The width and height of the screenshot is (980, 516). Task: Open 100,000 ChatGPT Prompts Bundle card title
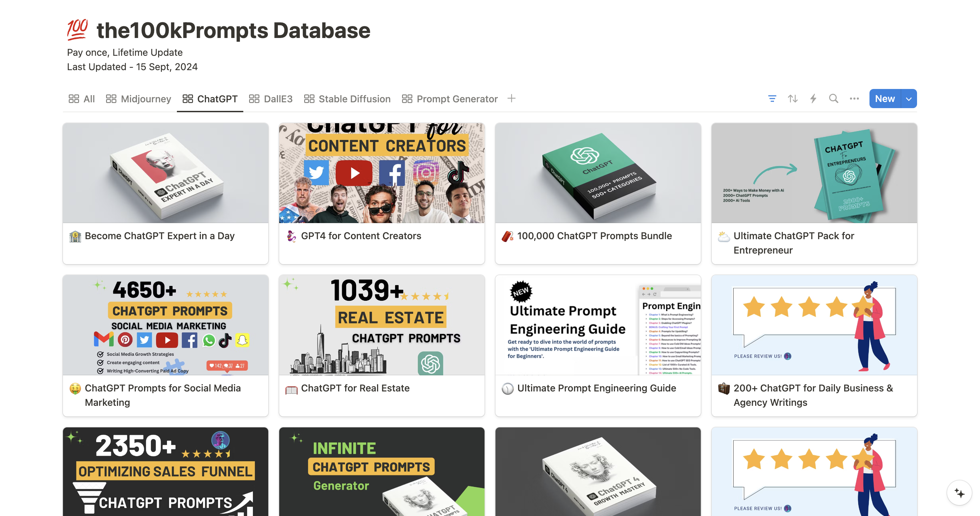click(594, 236)
